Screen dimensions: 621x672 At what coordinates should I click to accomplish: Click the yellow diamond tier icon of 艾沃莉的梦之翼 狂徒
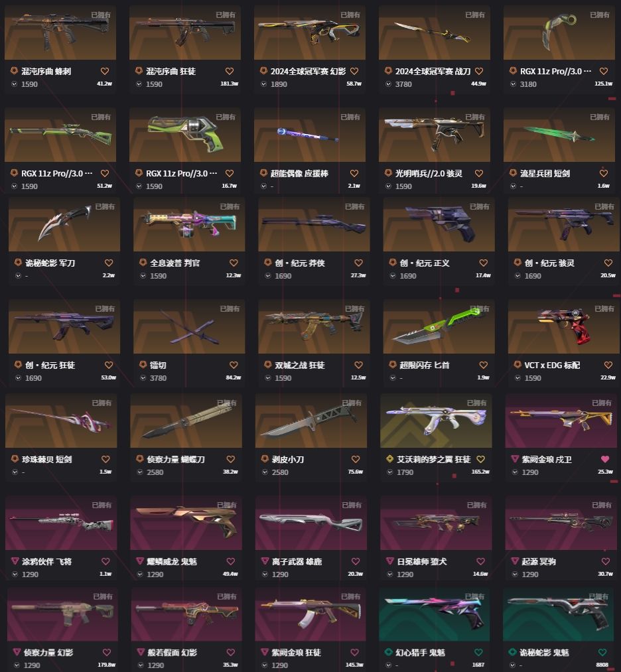pos(389,459)
